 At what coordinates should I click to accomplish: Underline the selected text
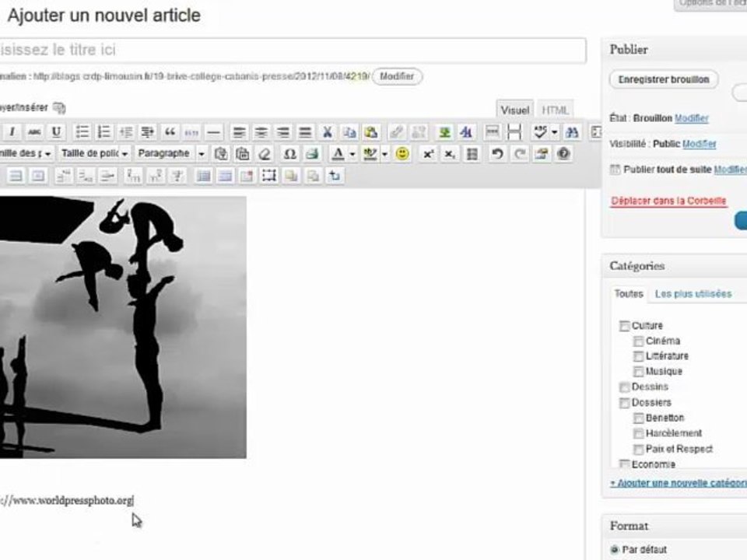point(56,132)
